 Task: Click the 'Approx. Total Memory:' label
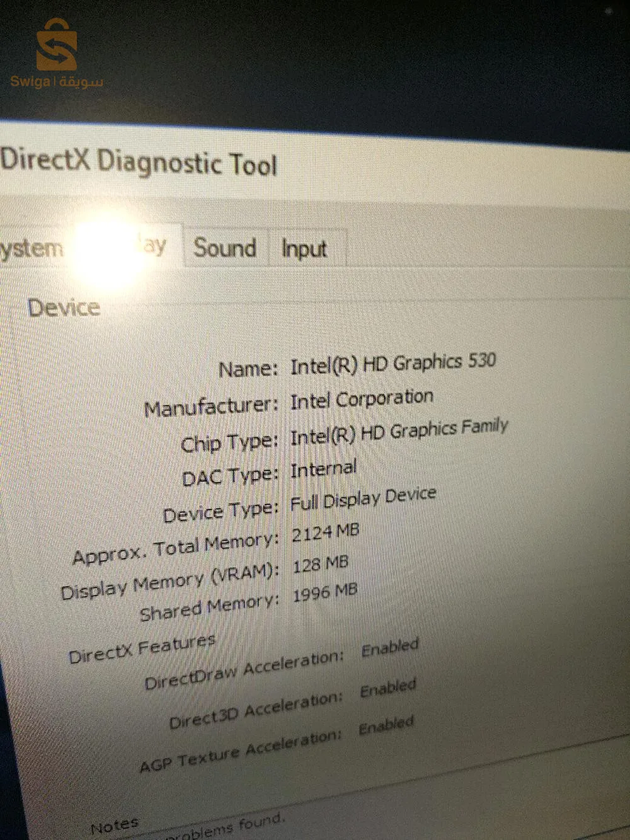pos(176,548)
